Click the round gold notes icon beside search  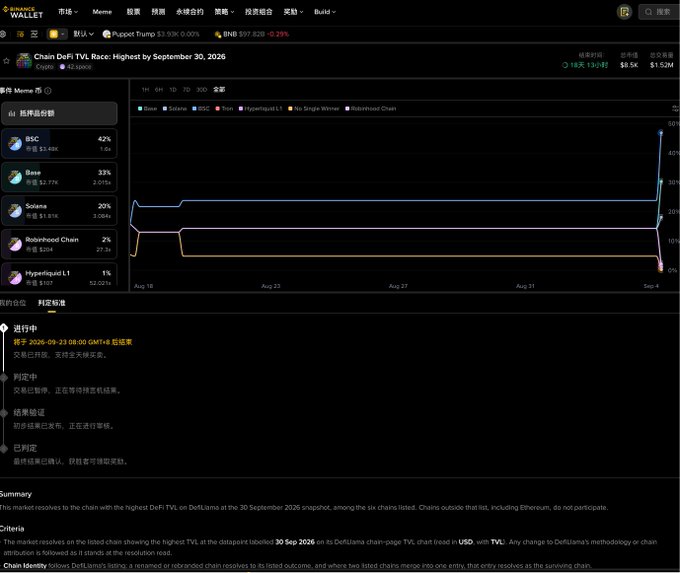(624, 12)
